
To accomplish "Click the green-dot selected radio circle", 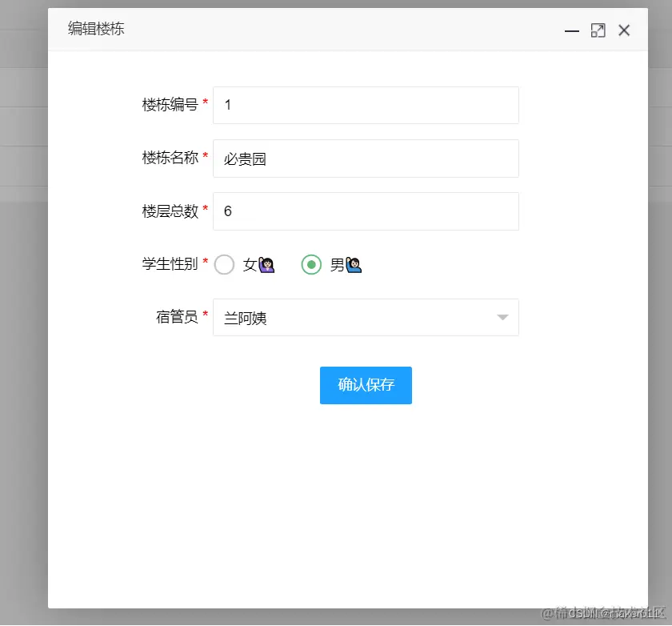I will (x=311, y=264).
